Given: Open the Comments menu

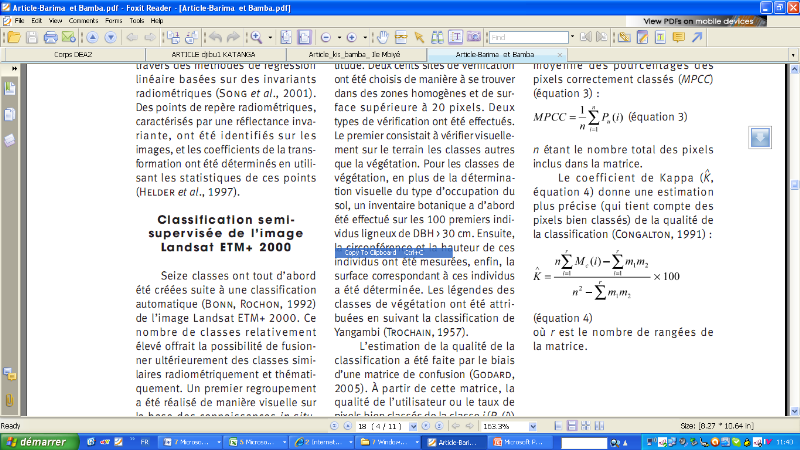Looking at the screenshot, I should 82,20.
